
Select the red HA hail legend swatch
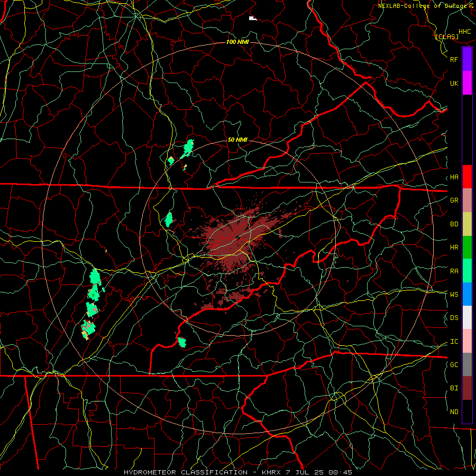(x=467, y=177)
